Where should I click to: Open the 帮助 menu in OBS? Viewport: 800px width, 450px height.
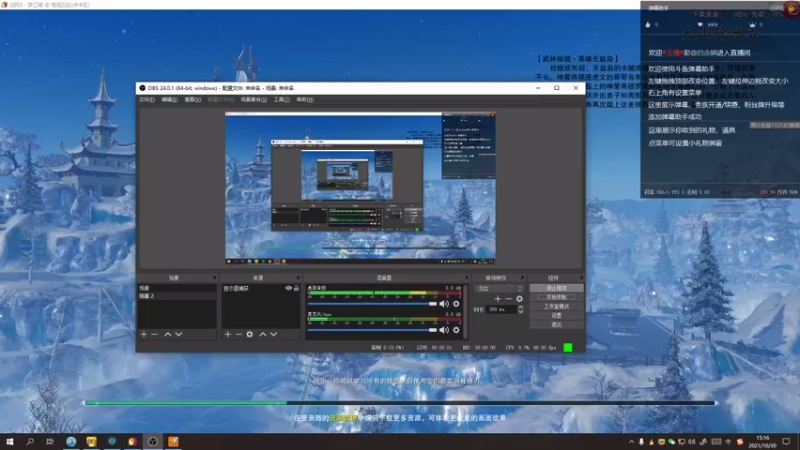click(305, 99)
